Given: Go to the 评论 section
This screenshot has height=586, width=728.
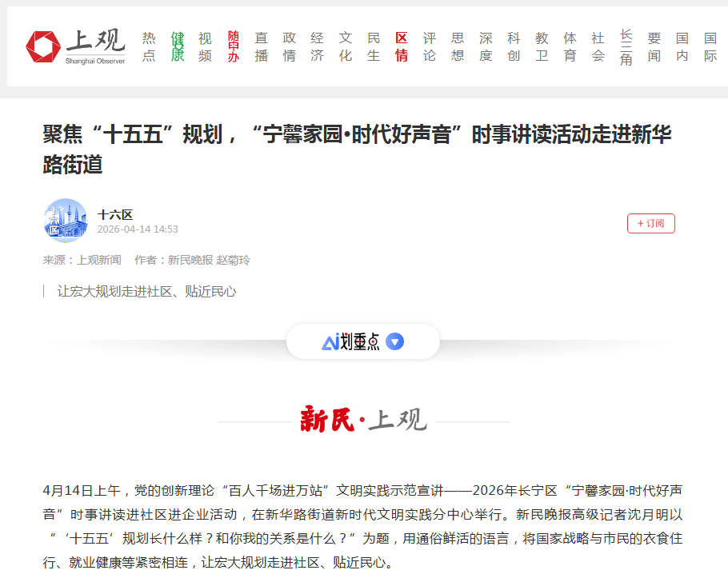Looking at the screenshot, I should pyautogui.click(x=429, y=45).
